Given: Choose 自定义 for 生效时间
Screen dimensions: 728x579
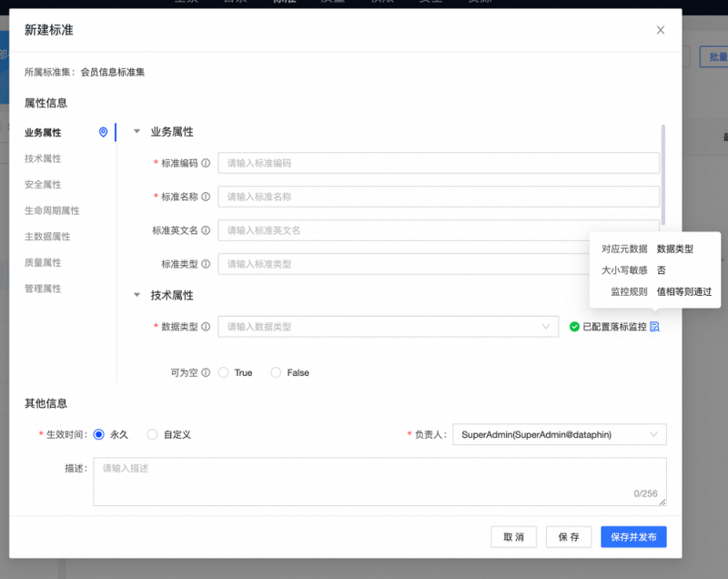Looking at the screenshot, I should 153,434.
